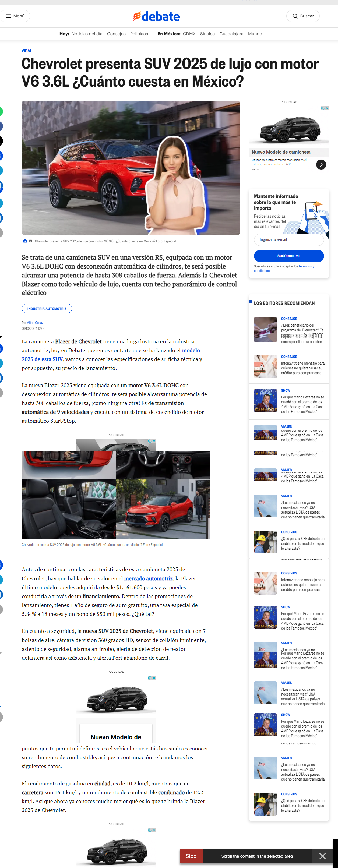Open the Buscar search button
The width and height of the screenshot is (338, 868).
tap(303, 16)
